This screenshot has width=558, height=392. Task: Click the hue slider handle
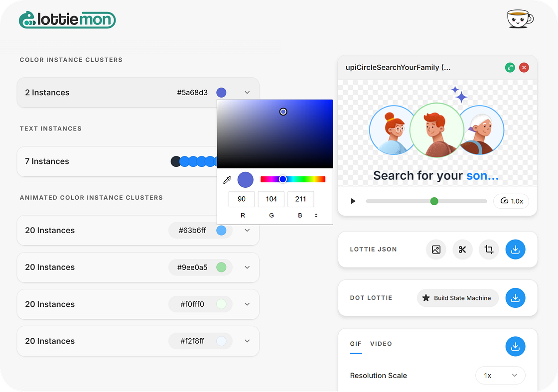tap(282, 179)
